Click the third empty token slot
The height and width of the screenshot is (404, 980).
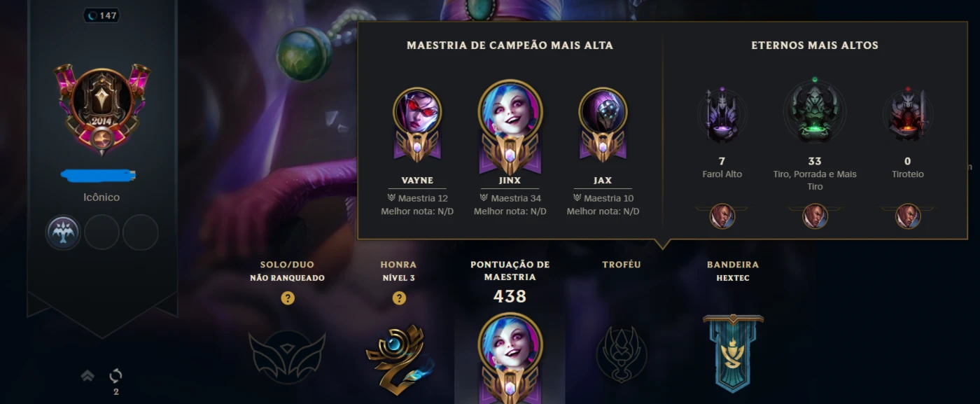141,232
